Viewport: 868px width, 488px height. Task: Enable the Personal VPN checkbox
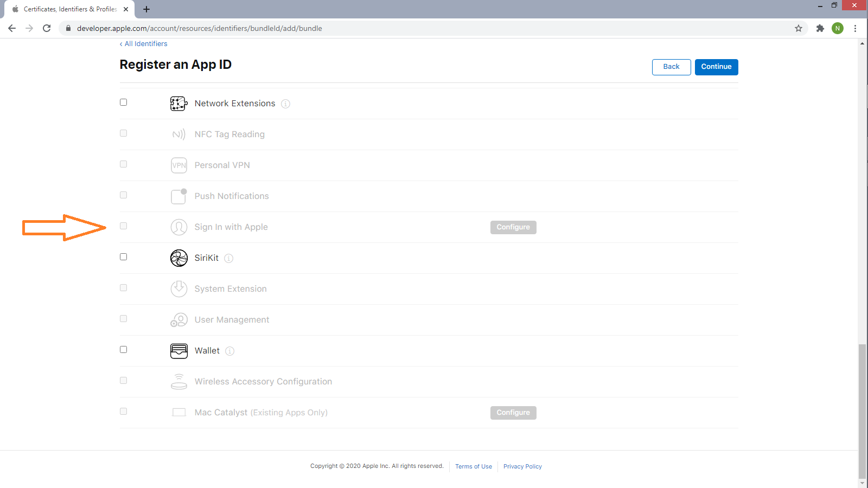(x=124, y=164)
